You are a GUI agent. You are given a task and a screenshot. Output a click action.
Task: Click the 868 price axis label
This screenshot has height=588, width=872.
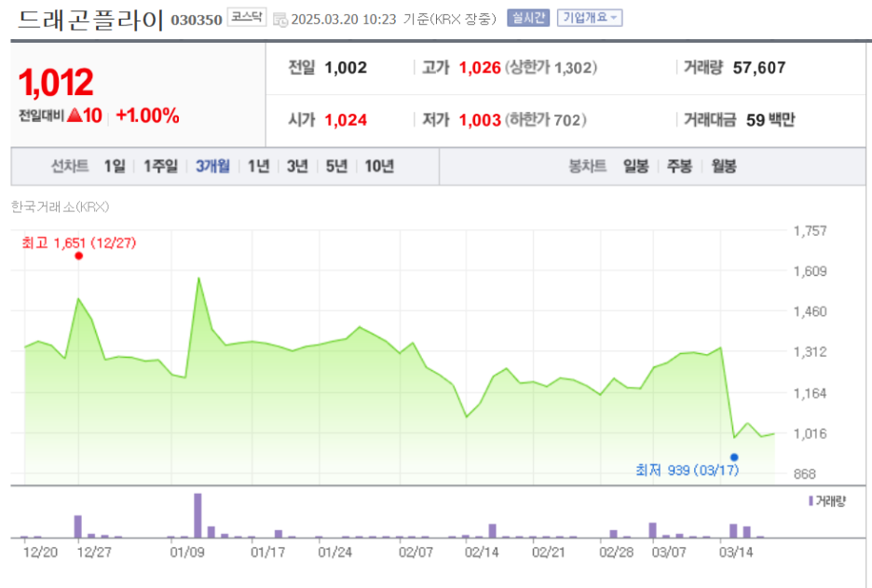(x=805, y=474)
